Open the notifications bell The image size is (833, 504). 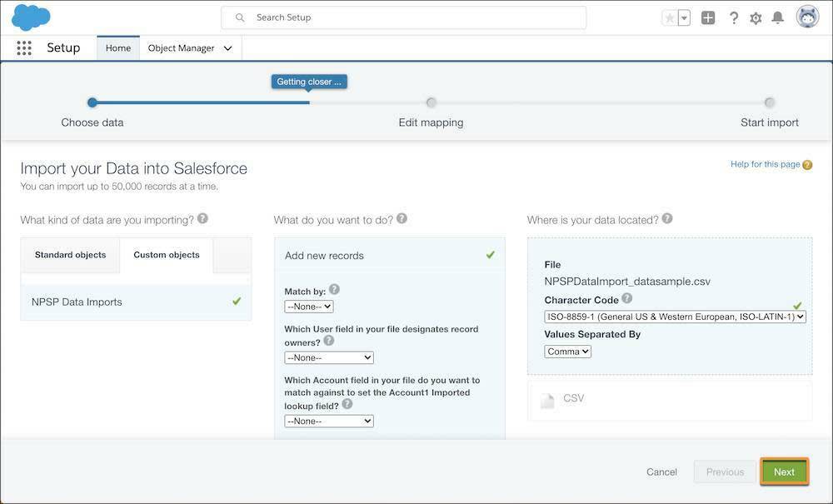pyautogui.click(x=778, y=18)
